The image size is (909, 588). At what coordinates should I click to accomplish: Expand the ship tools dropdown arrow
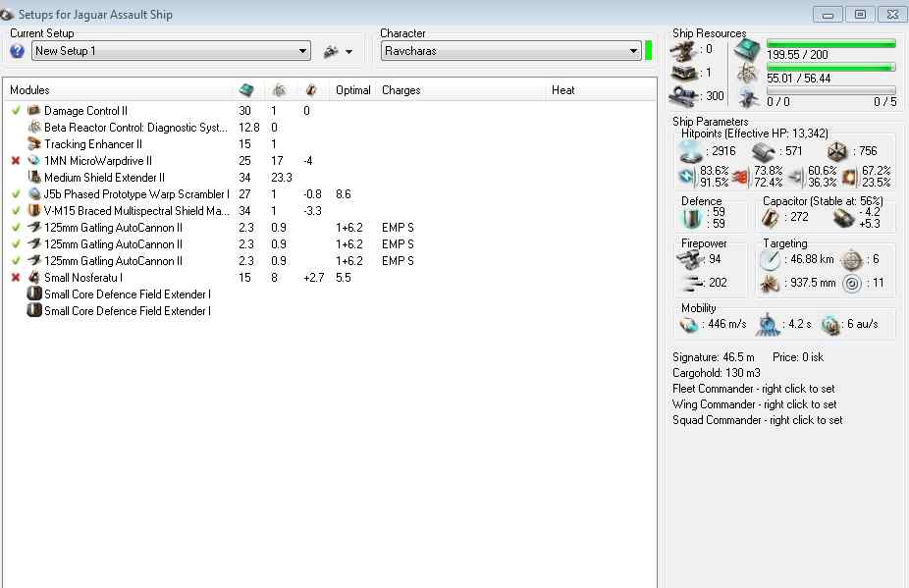(349, 52)
